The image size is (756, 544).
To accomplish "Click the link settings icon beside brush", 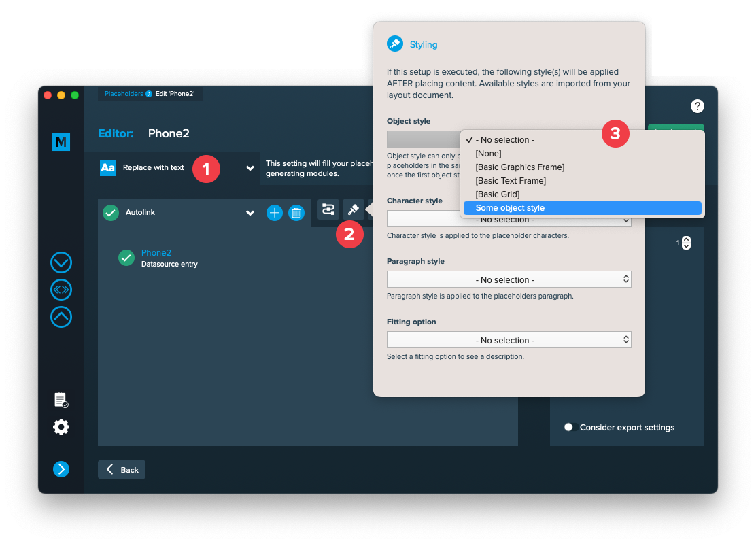I will 328,209.
